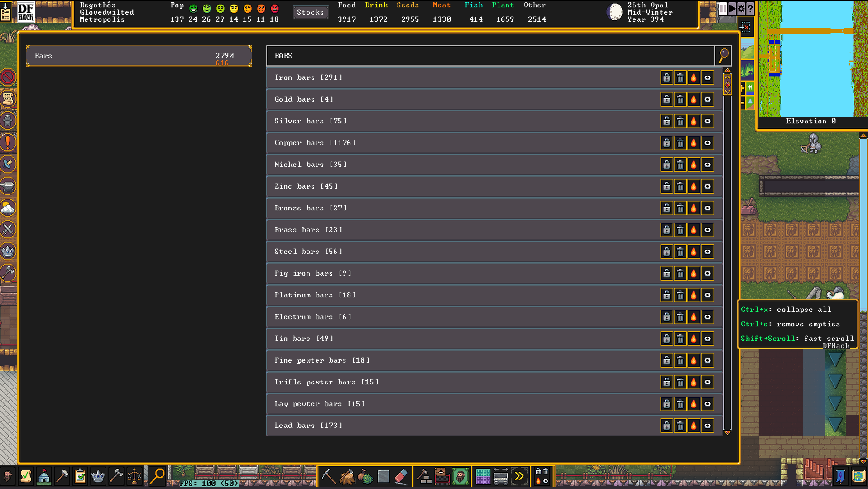Click the bars list scrollbar thumb
The image size is (868, 489).
coord(728,85)
